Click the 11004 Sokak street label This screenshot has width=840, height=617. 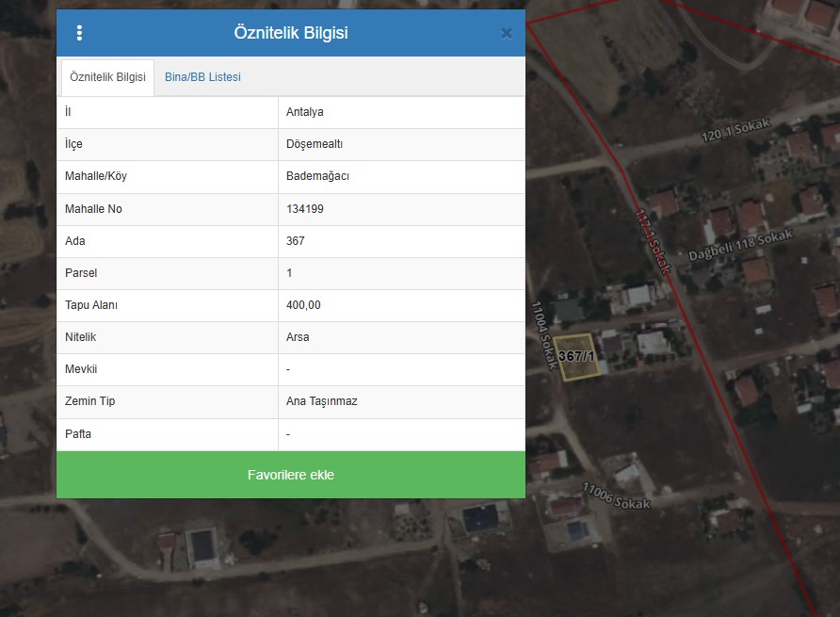coord(541,335)
